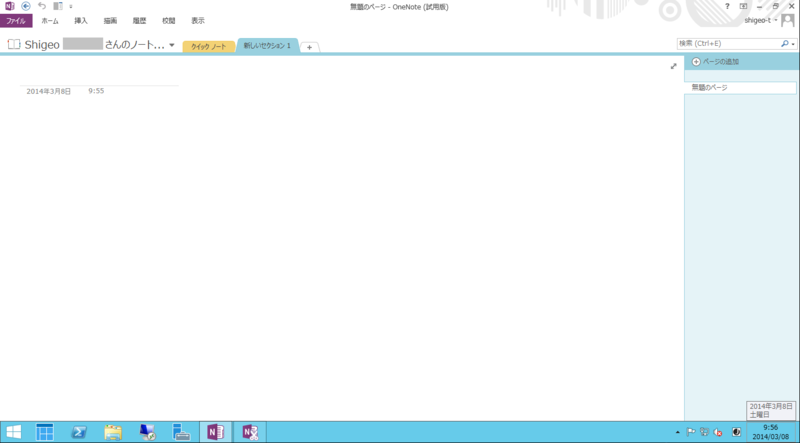Click the page time 9:55
800x443 pixels.
click(96, 91)
